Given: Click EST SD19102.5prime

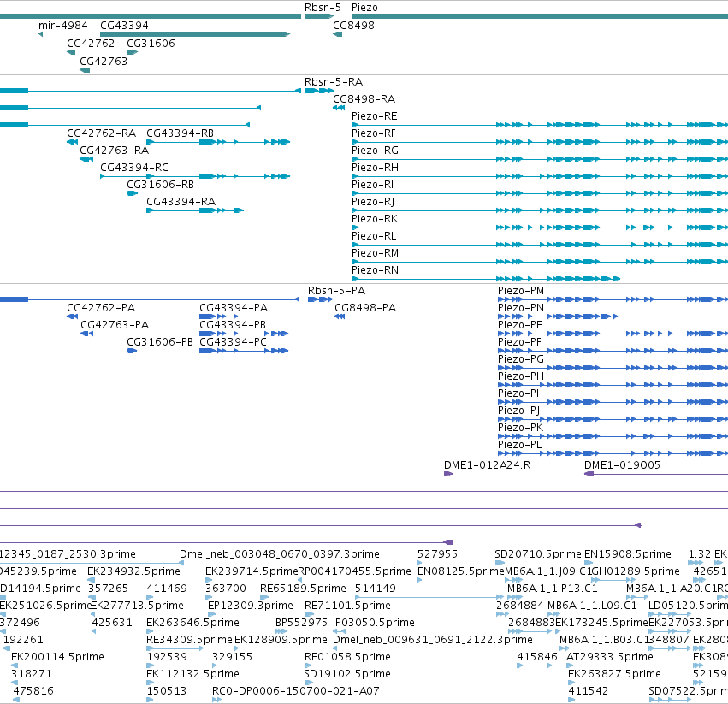Looking at the screenshot, I should pos(347,674).
